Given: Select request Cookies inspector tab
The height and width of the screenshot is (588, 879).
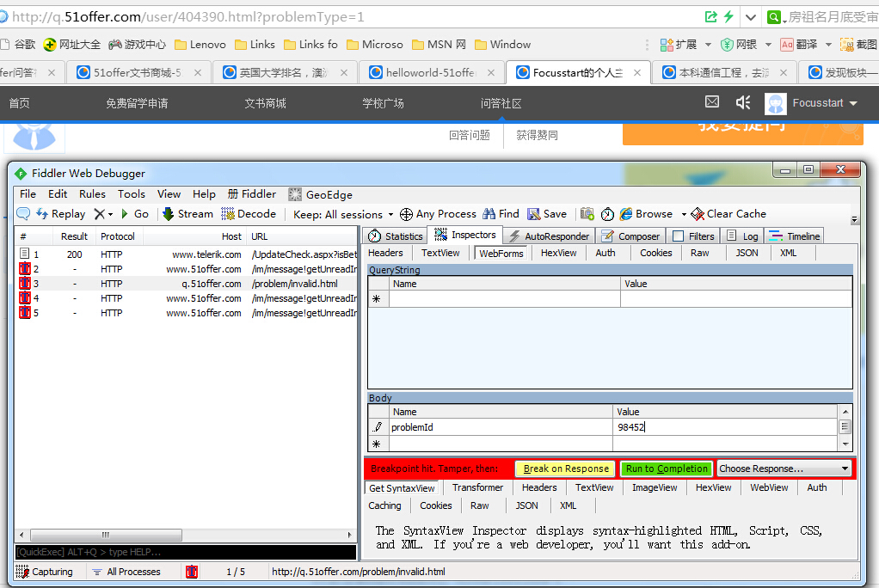Looking at the screenshot, I should click(x=656, y=253).
